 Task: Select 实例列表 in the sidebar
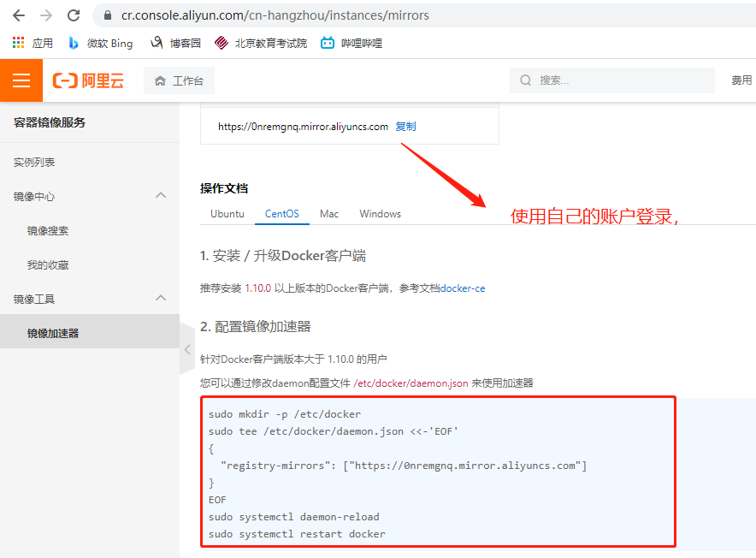pos(34,163)
